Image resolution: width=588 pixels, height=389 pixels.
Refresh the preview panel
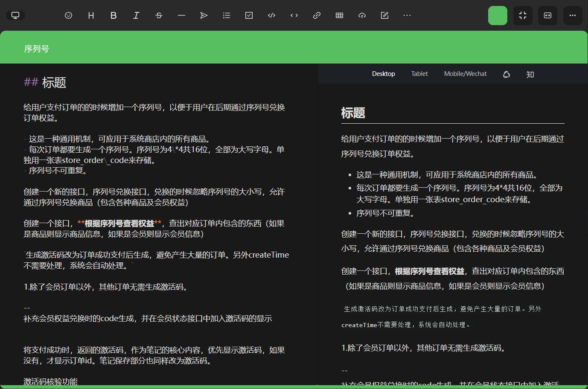click(x=506, y=74)
